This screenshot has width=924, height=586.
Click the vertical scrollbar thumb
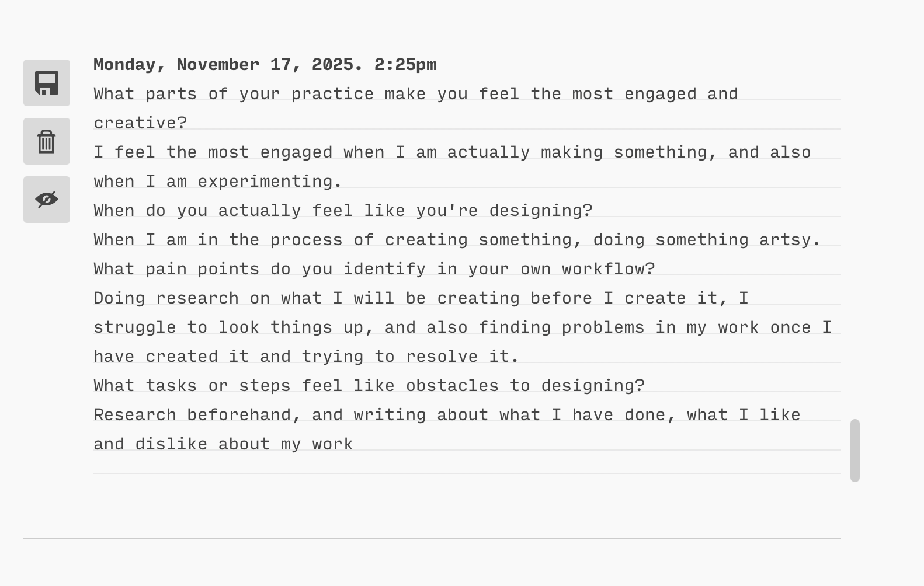854,450
